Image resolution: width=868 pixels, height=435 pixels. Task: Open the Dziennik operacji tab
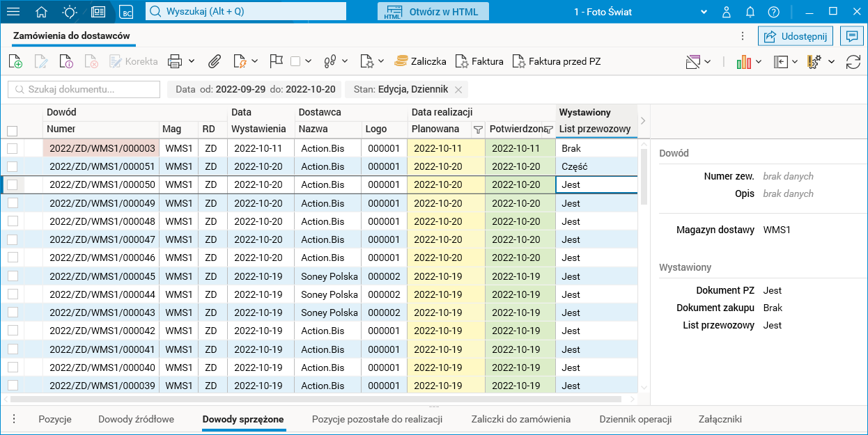pyautogui.click(x=635, y=419)
